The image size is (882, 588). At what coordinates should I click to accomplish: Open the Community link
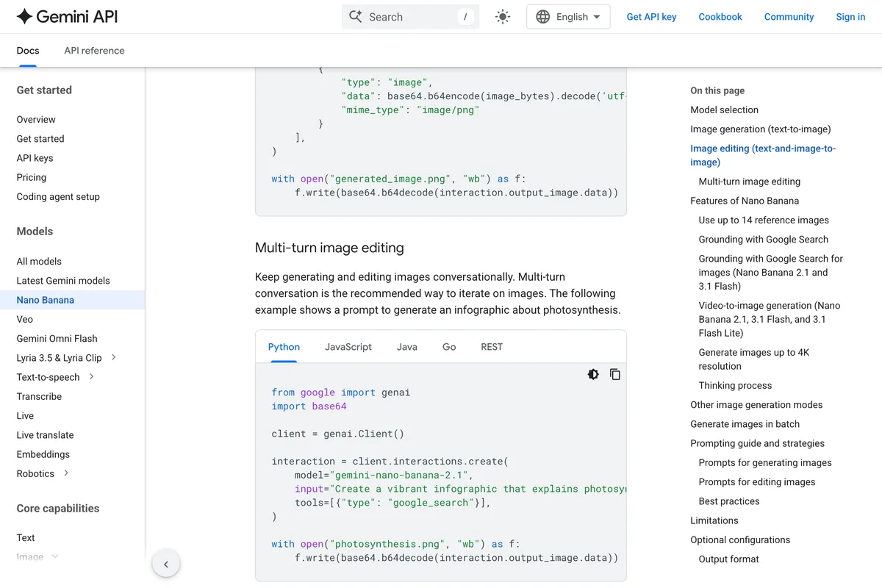coord(789,17)
